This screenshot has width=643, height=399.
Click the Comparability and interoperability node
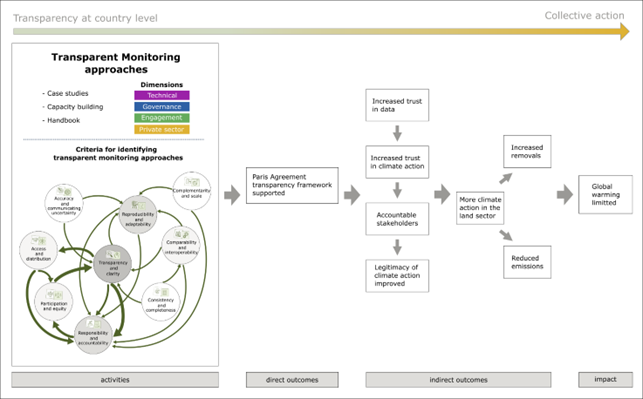(181, 245)
